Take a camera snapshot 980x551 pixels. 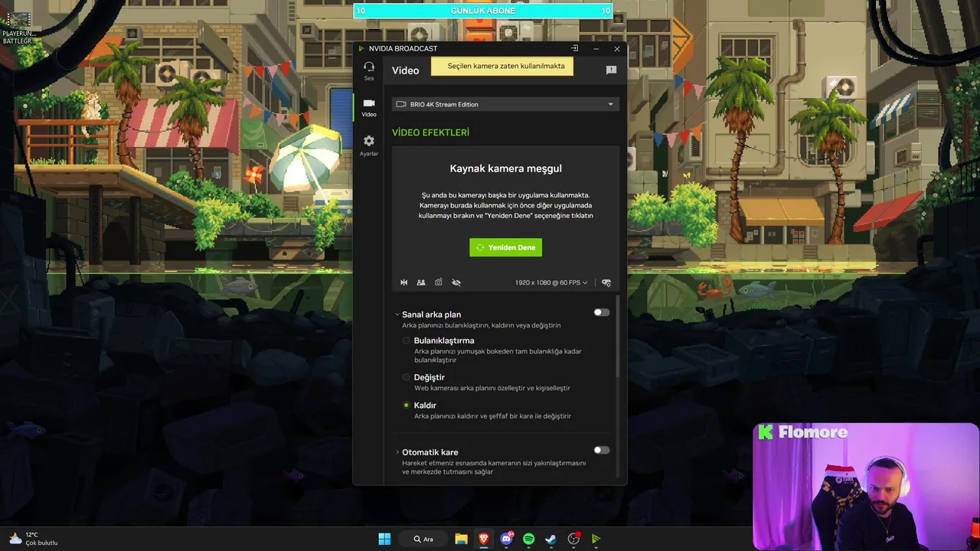pos(439,282)
